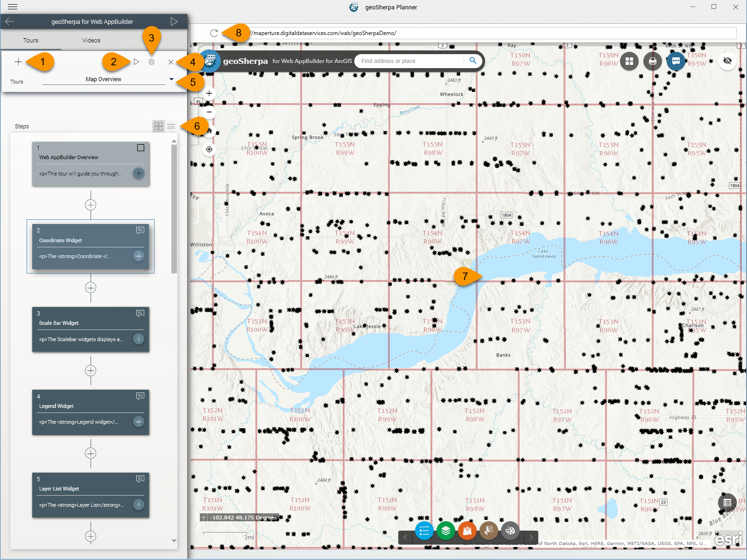Screen dimensions: 747x560
Task: Switch to the Tours tab
Action: 31,41
